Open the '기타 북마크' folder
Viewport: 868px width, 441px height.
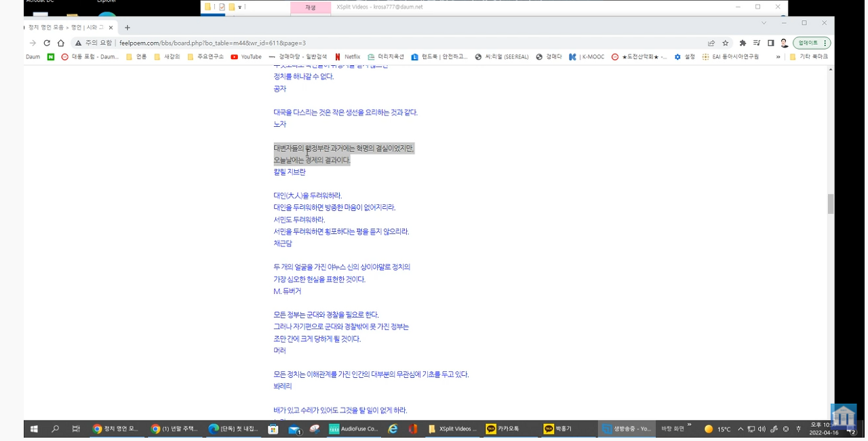[x=809, y=57]
